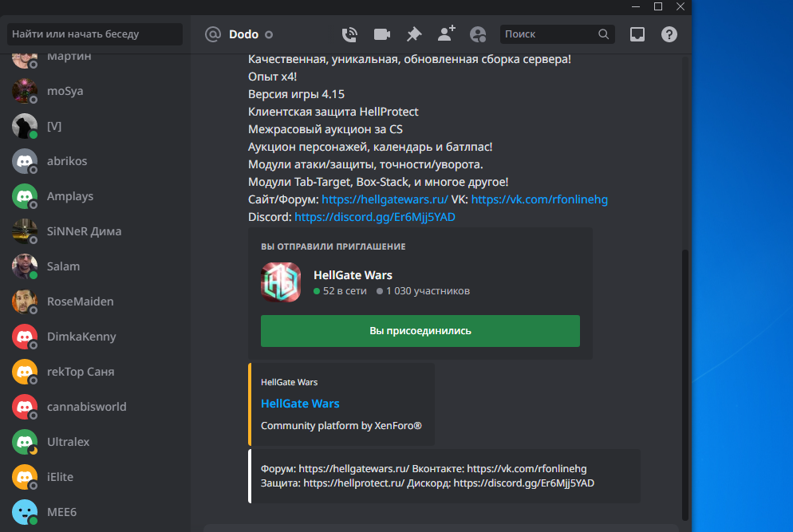This screenshot has width=793, height=532.
Task: Add friends to DM icon
Action: tap(447, 33)
